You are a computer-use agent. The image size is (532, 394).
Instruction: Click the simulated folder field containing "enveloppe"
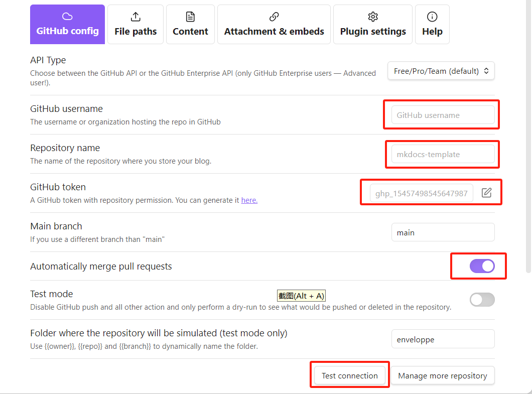click(443, 339)
